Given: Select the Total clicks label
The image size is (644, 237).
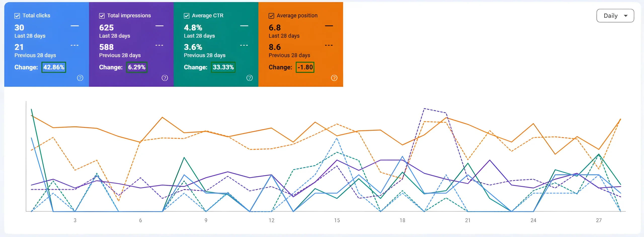Looking at the screenshot, I should [x=36, y=16].
